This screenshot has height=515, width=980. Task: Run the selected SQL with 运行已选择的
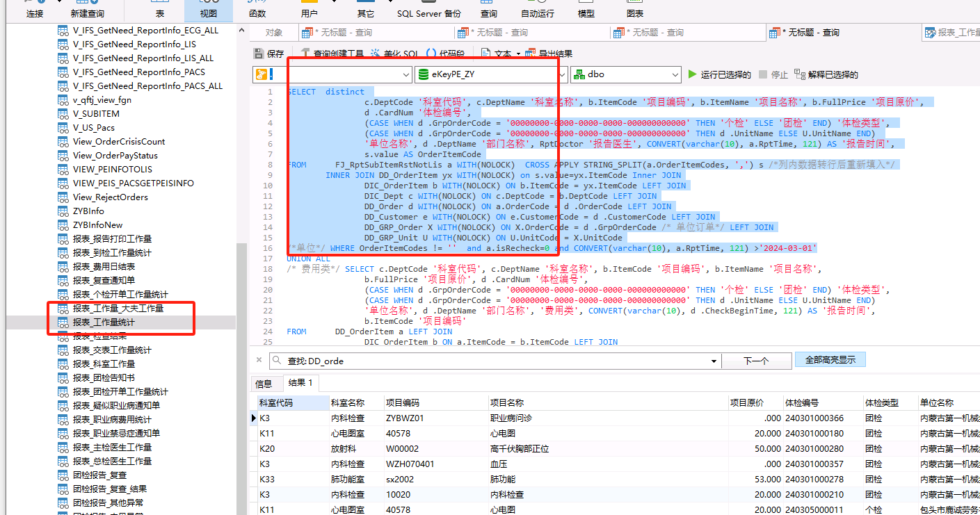point(719,74)
